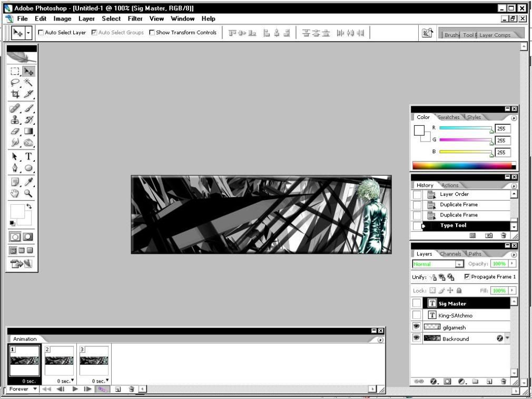The height and width of the screenshot is (399, 532).
Task: Enable Show Transform Controls checkbox
Action: pyautogui.click(x=152, y=33)
